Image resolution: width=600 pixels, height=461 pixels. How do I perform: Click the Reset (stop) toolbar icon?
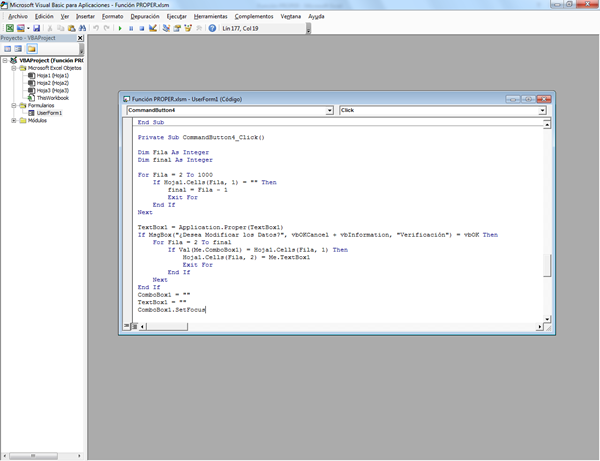(x=142, y=28)
